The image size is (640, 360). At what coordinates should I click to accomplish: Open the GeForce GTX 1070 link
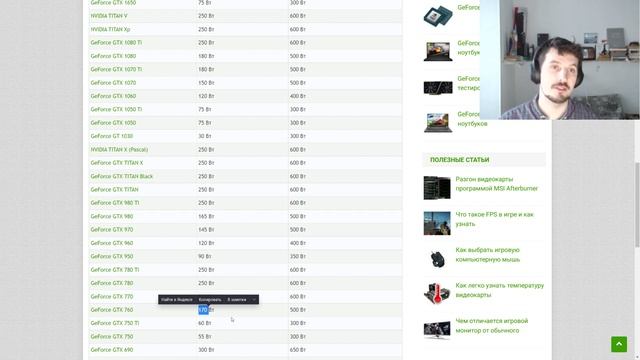(113, 82)
